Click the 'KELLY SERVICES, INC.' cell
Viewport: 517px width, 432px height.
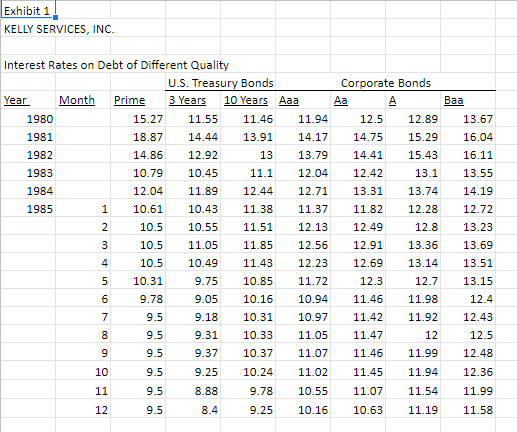tap(59, 29)
